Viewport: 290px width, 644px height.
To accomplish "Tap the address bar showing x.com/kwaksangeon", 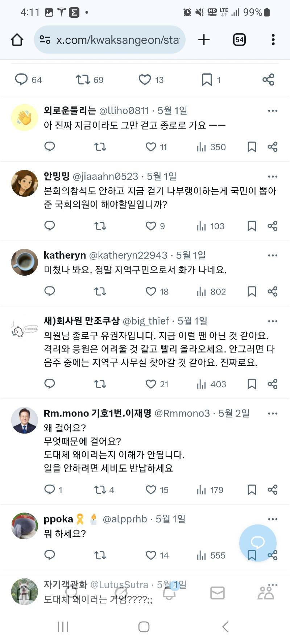I will tap(109, 40).
